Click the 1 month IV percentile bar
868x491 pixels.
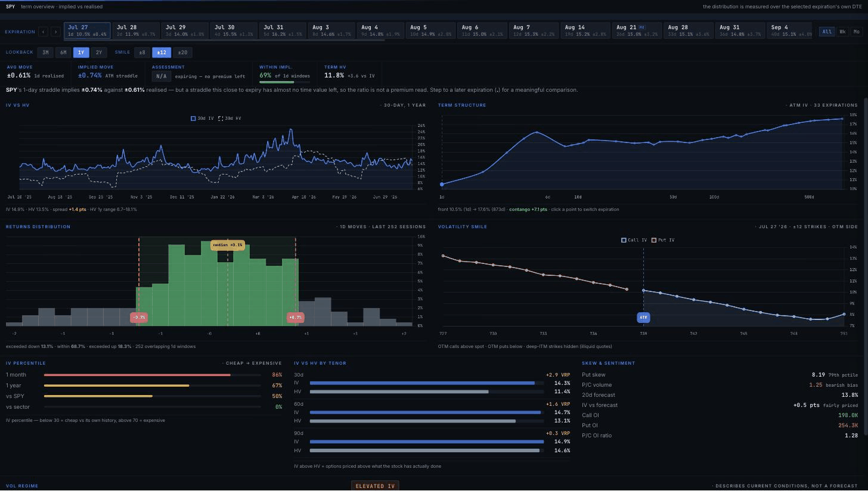pos(152,375)
